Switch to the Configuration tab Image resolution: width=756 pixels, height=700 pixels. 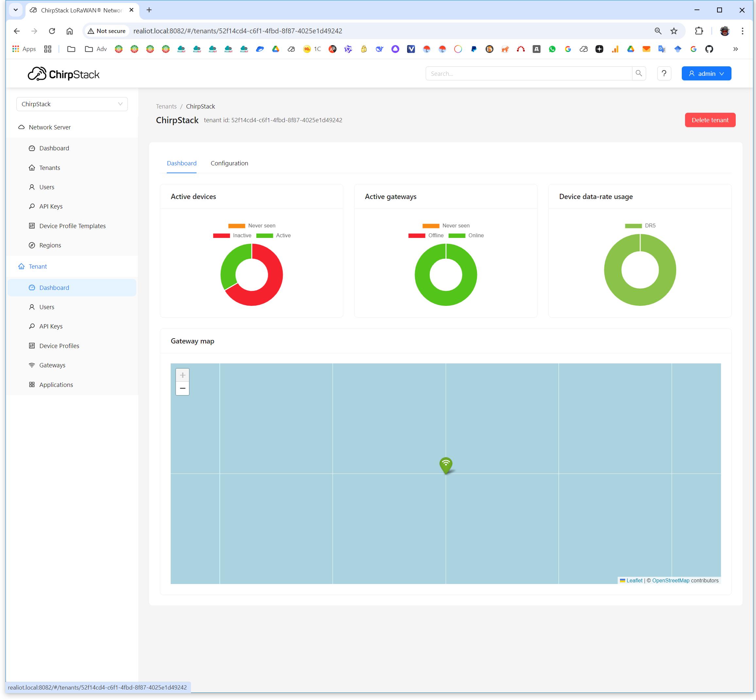(x=229, y=163)
